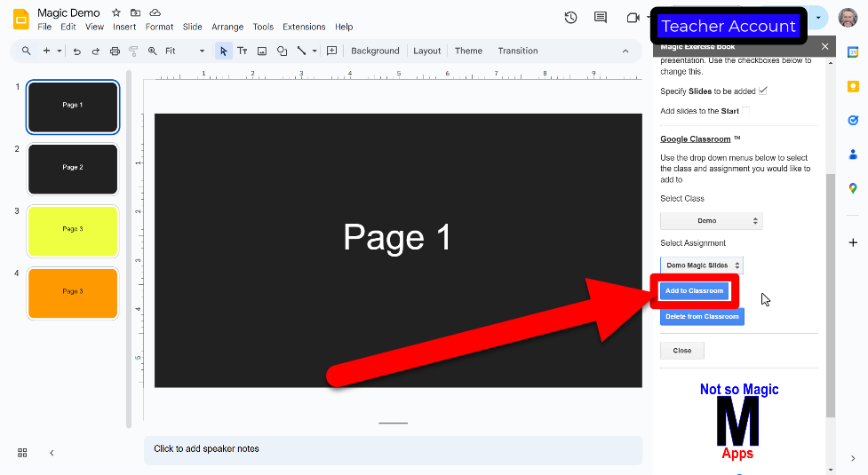Close the Magic Exercise Book sidebar
Image resolution: width=868 pixels, height=475 pixels.
tap(824, 46)
